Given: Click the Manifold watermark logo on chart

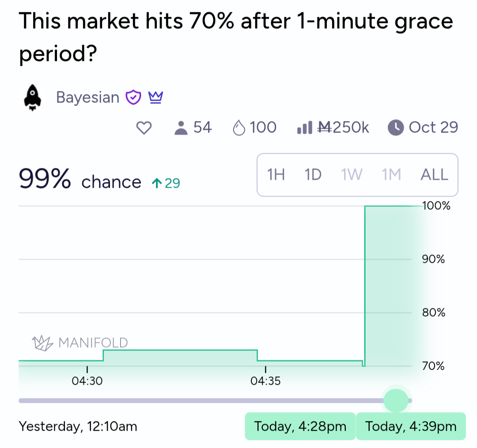Looking at the screenshot, I should pyautogui.click(x=80, y=342).
